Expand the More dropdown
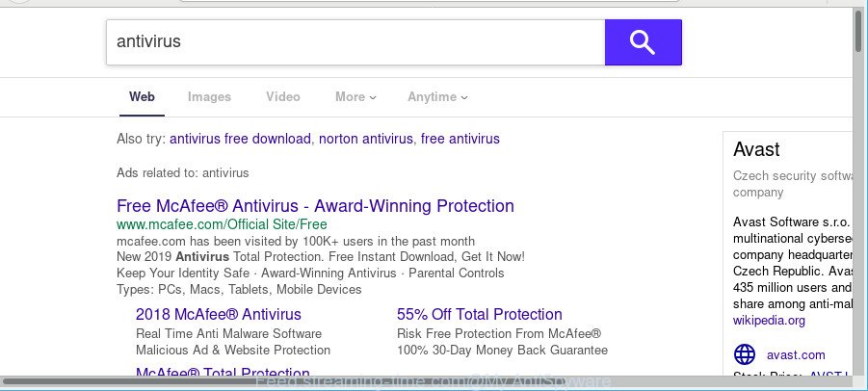This screenshot has height=391, width=868. tap(355, 96)
